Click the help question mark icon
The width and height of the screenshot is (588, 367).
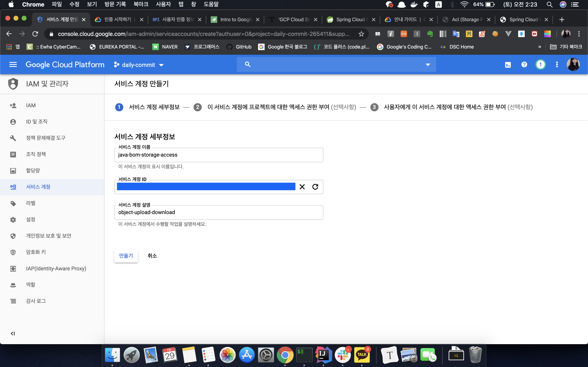pyautogui.click(x=524, y=65)
